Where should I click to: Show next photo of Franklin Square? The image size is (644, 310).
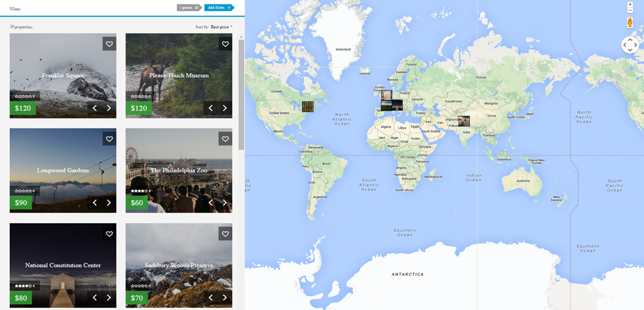(x=109, y=108)
